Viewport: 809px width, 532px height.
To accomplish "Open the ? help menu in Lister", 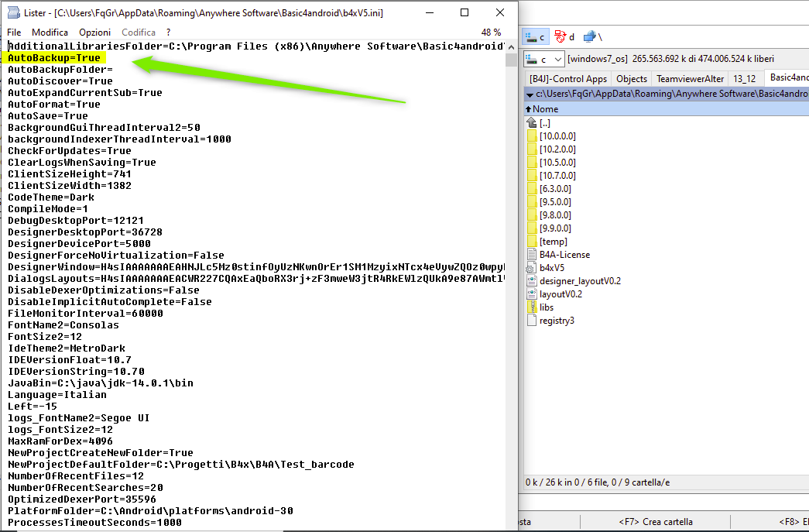I will [x=168, y=33].
